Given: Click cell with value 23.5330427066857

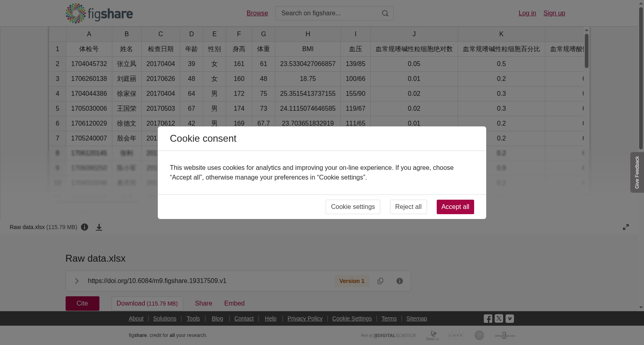Looking at the screenshot, I should click(308, 64).
